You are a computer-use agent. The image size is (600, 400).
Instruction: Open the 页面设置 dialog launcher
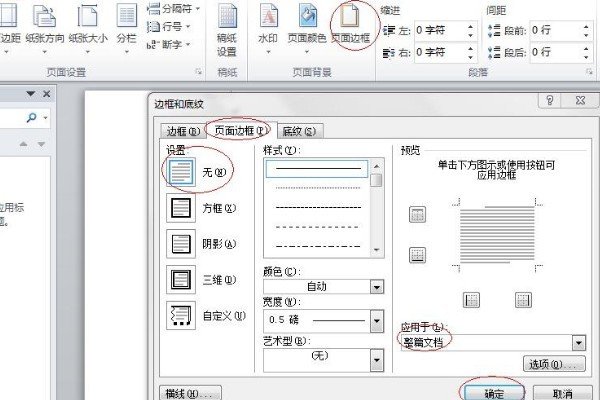198,72
